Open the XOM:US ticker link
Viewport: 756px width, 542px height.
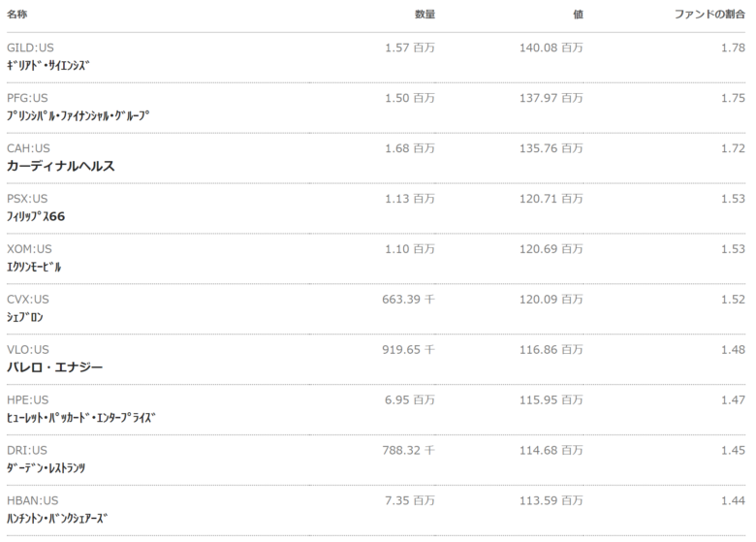pyautogui.click(x=28, y=249)
